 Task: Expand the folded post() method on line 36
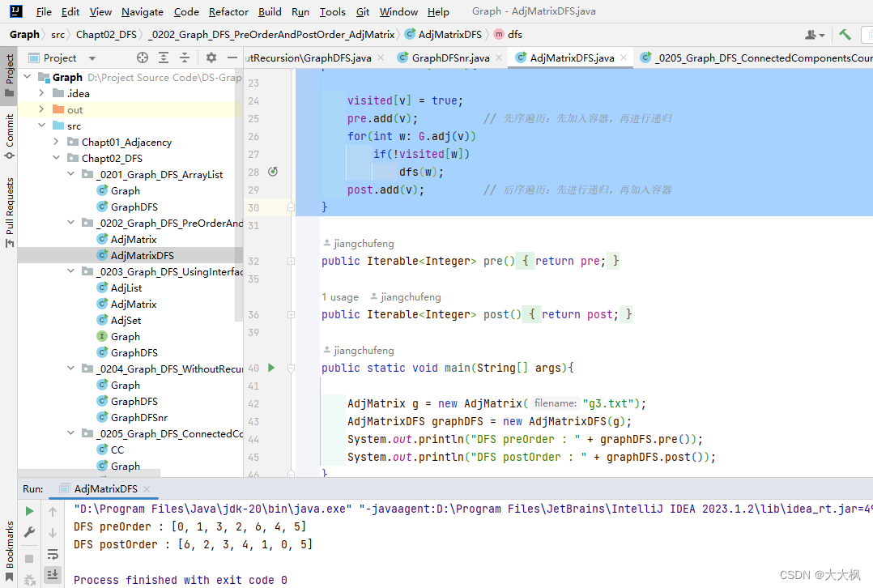(291, 314)
